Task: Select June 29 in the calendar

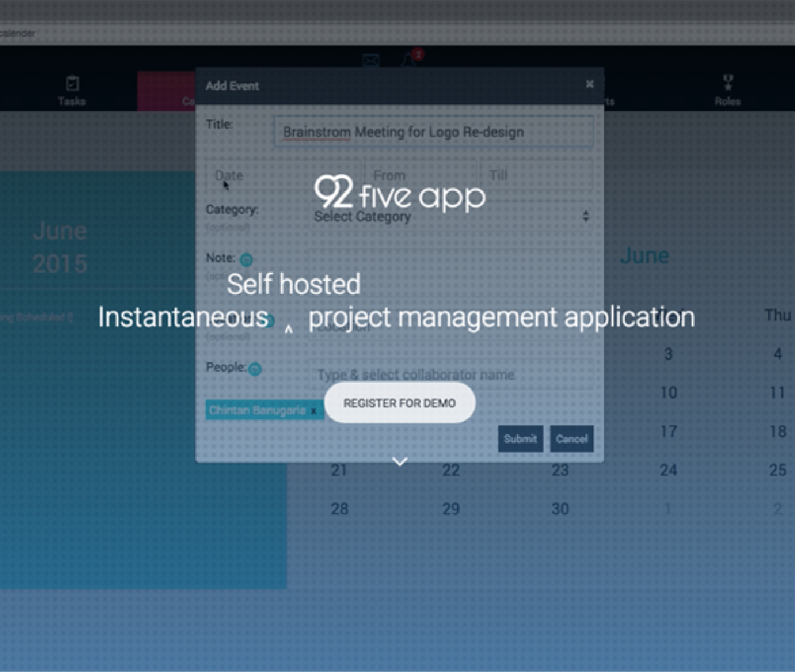Action: point(450,508)
